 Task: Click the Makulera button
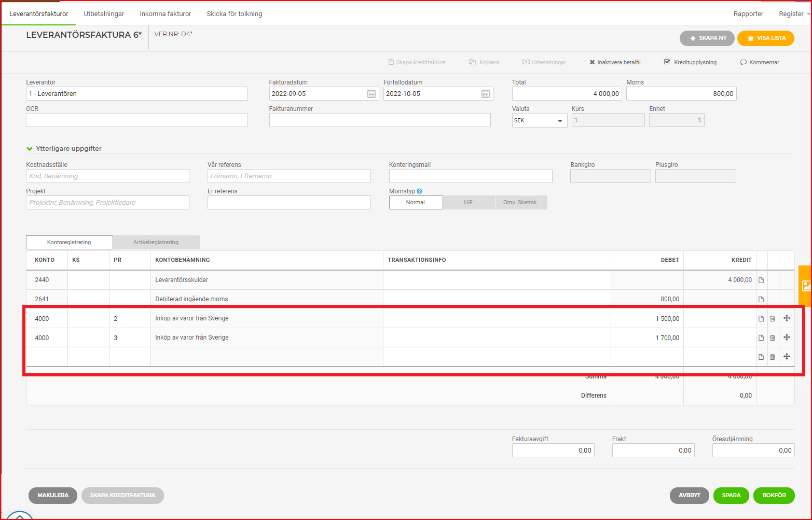pyautogui.click(x=53, y=496)
